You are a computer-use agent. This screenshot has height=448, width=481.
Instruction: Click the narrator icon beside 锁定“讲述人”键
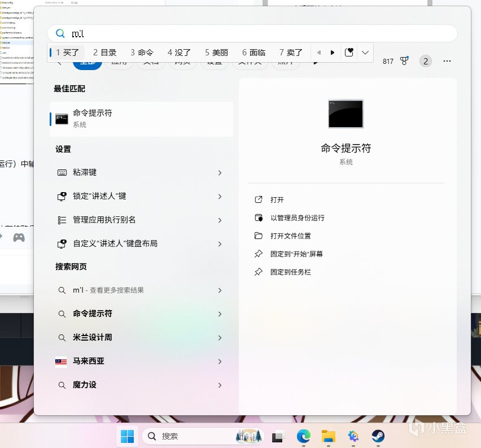(x=62, y=196)
